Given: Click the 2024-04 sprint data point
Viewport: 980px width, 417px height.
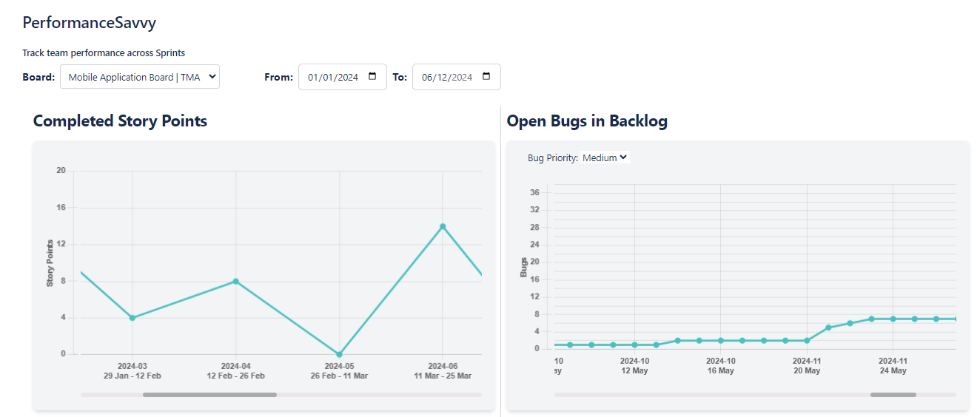Looking at the screenshot, I should pyautogui.click(x=235, y=281).
